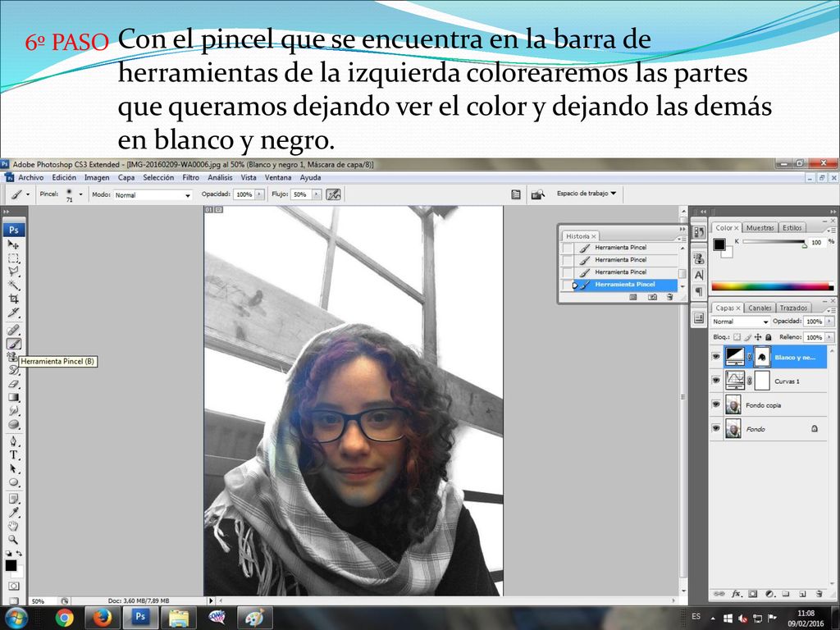Open the tool preset picker arrow
Image resolution: width=840 pixels, height=630 pixels.
(27, 194)
